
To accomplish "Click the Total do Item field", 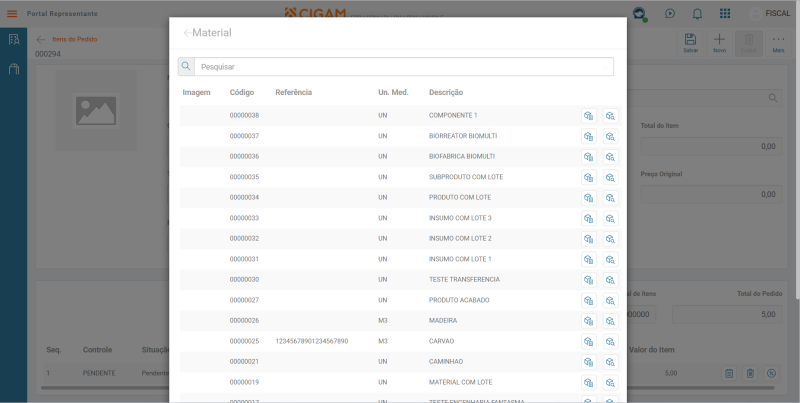I will [x=711, y=146].
